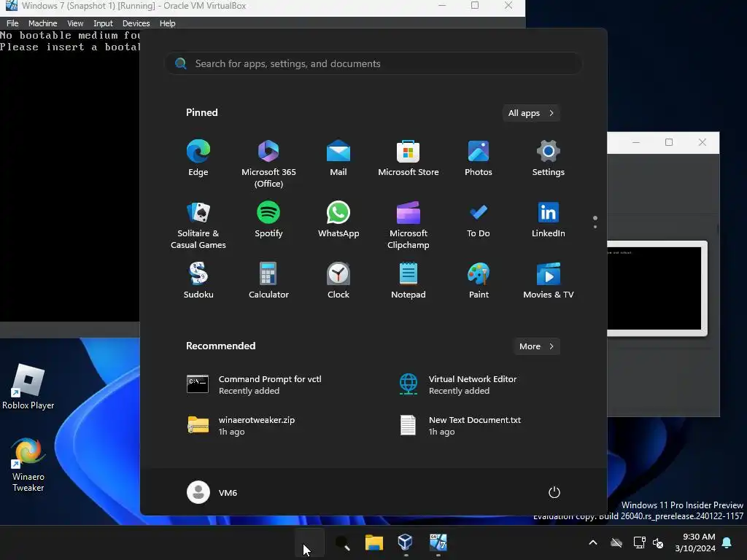The height and width of the screenshot is (560, 747).
Task: Open Help menu in VirtualBox window
Action: coord(167,23)
